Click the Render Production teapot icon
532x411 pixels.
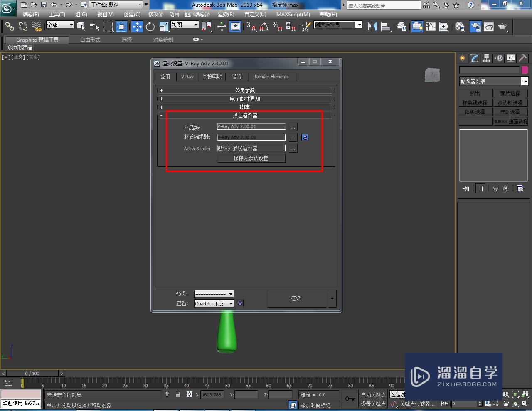tap(502, 27)
